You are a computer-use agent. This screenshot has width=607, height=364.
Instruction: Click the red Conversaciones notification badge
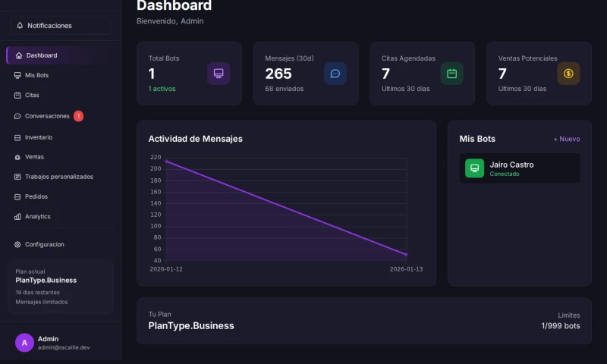click(79, 116)
